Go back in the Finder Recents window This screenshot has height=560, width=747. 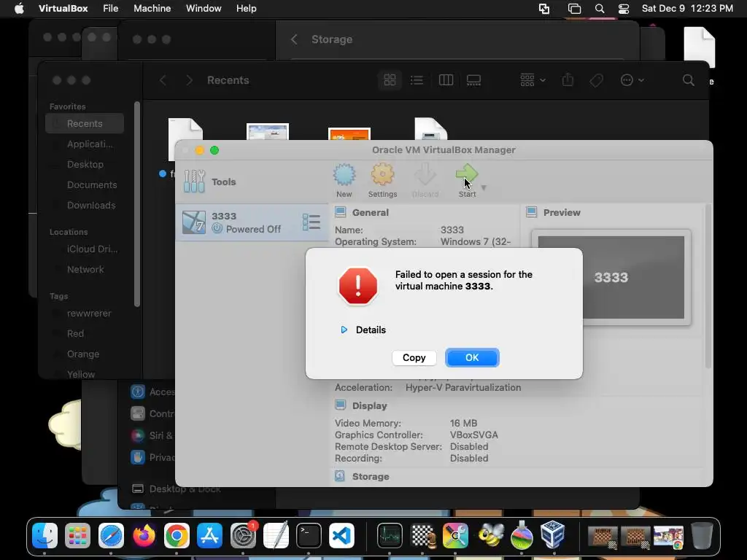(x=163, y=80)
